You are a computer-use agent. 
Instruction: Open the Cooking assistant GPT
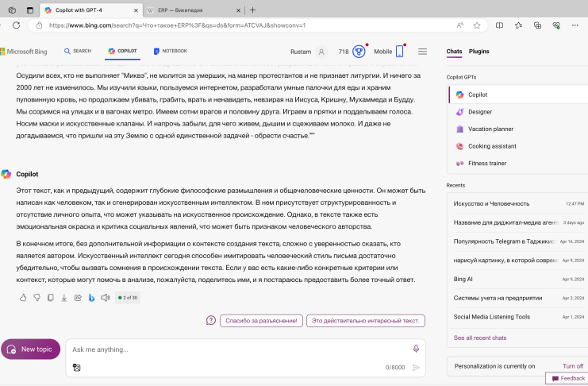click(x=518, y=146)
